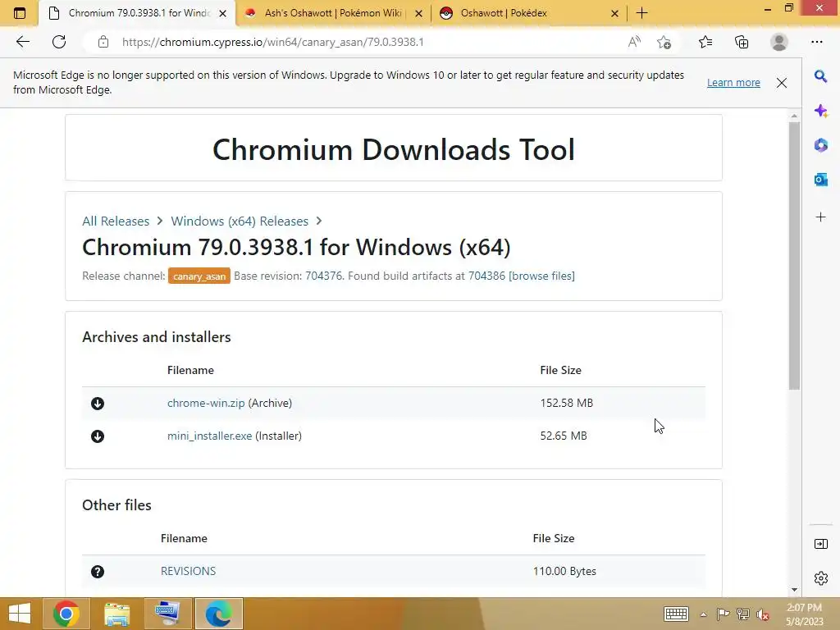This screenshot has height=630, width=840.
Task: Open the touch keyboard tray icon
Action: tap(676, 614)
